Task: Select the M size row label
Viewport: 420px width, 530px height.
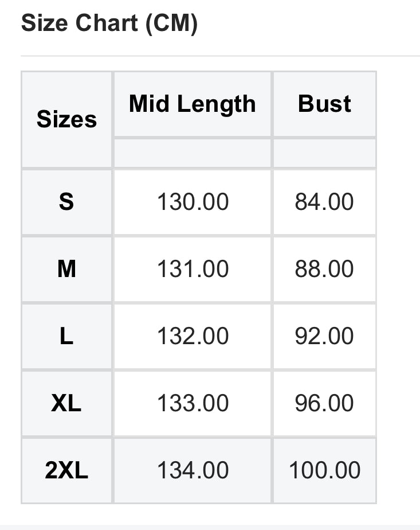Action: (x=66, y=269)
